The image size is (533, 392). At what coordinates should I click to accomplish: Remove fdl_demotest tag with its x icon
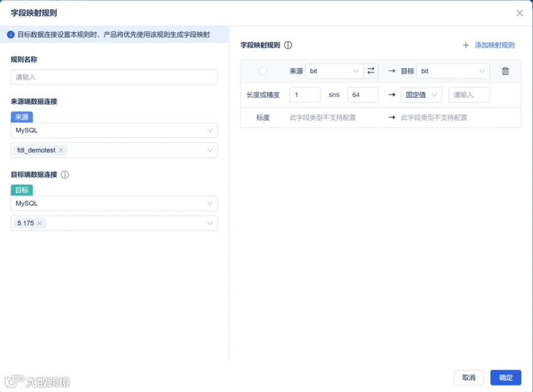(61, 150)
